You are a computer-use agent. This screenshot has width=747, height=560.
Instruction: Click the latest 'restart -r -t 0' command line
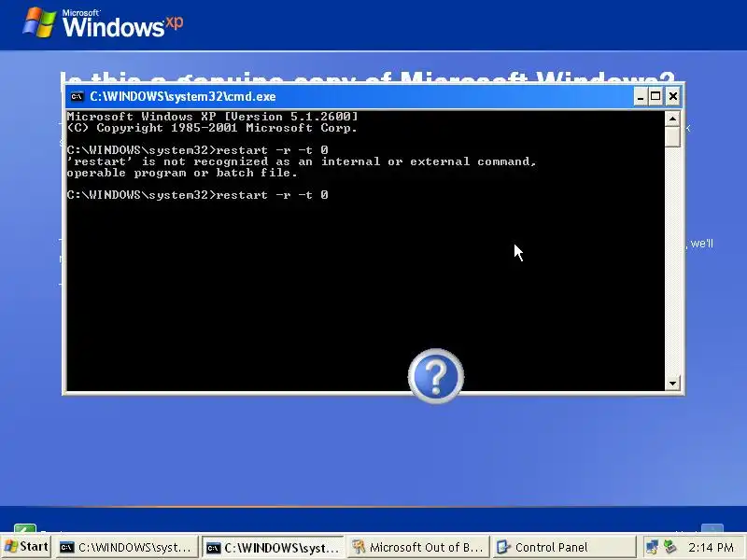click(198, 195)
